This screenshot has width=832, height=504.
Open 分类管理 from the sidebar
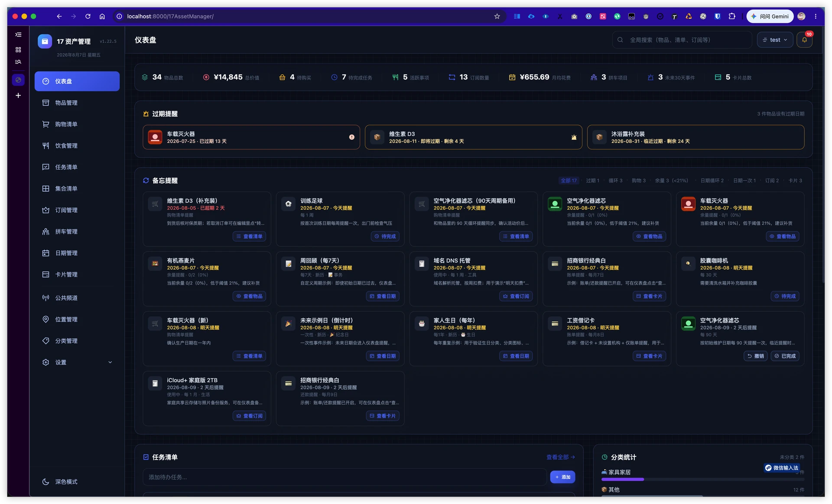(x=77, y=341)
